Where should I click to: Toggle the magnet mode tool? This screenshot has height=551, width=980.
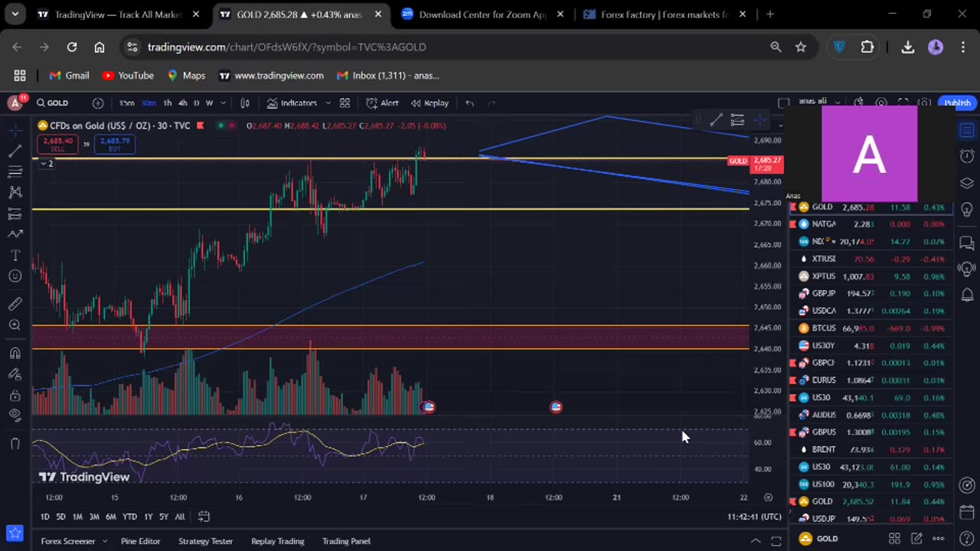pos(15,353)
